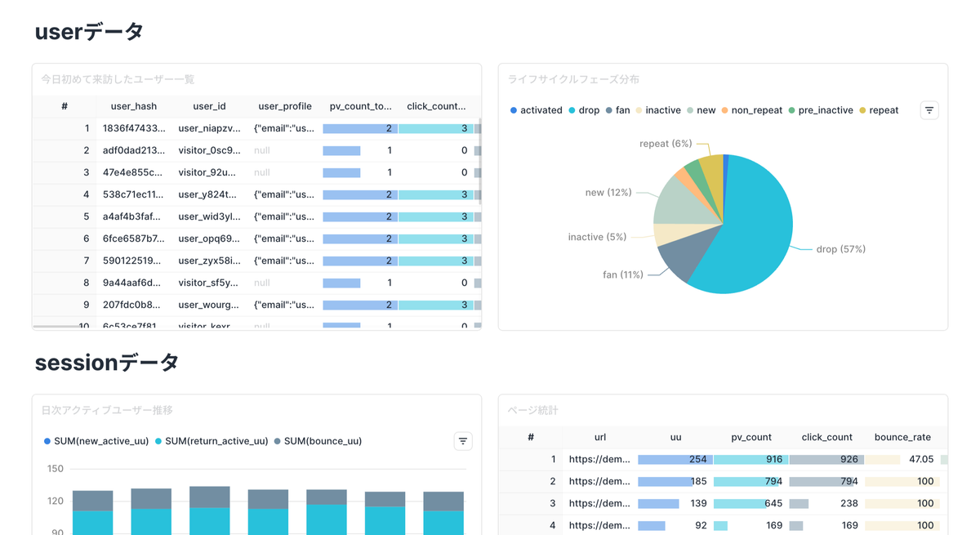Sort the page table by uu header

(675, 437)
